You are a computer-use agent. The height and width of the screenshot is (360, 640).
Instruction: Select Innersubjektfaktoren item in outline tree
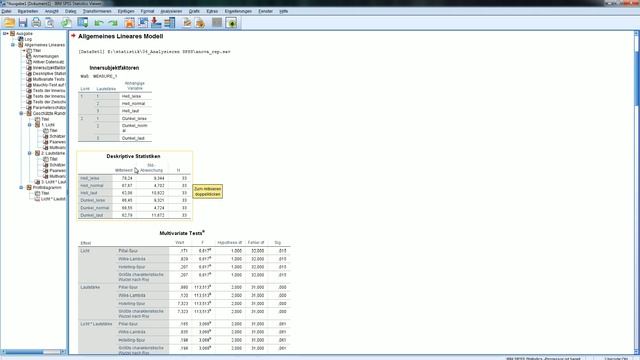(x=49, y=68)
